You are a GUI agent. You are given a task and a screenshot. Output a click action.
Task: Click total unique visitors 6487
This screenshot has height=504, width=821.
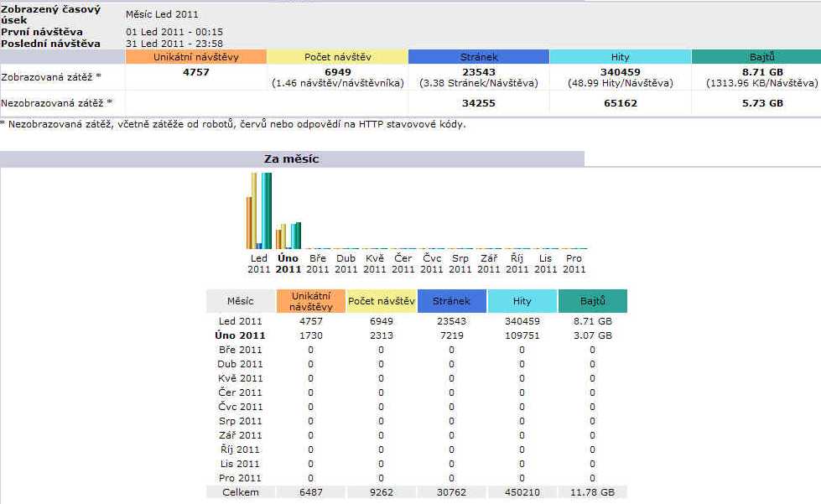(311, 492)
